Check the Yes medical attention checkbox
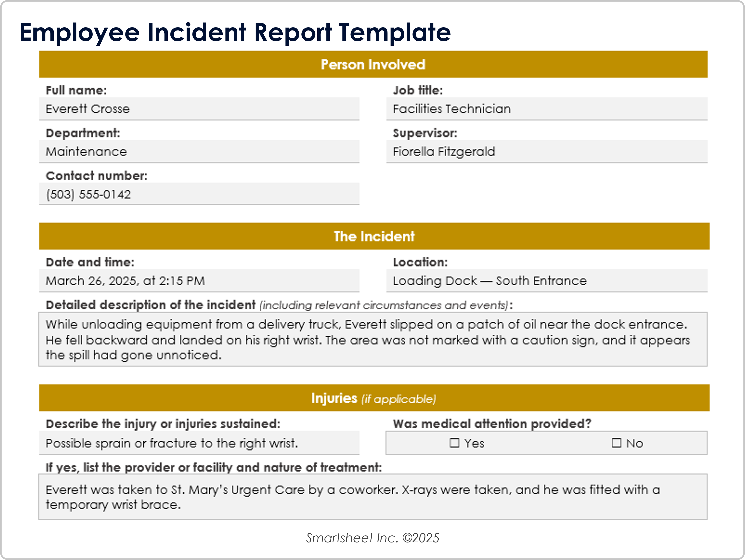The width and height of the screenshot is (745, 560). (454, 443)
